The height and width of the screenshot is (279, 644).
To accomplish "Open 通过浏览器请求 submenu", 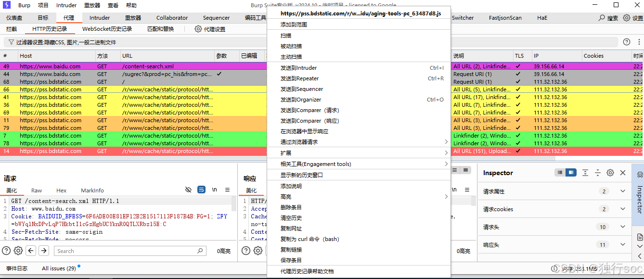I will click(359, 142).
